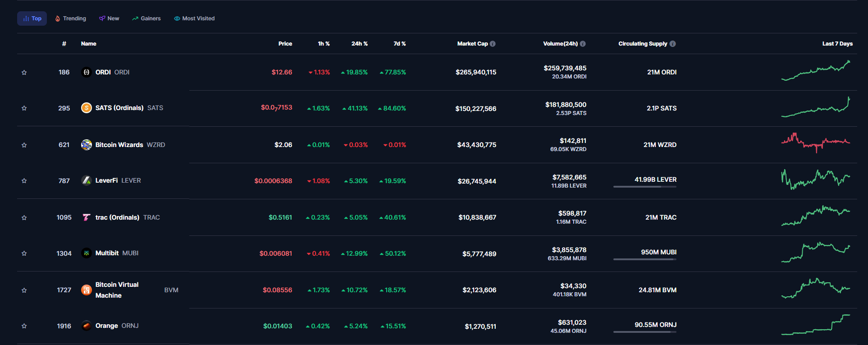Open the Gainers tab
This screenshot has height=345, width=868.
coord(146,18)
